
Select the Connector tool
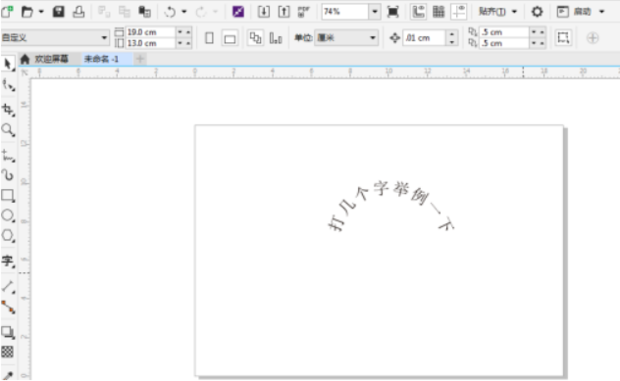pos(8,307)
